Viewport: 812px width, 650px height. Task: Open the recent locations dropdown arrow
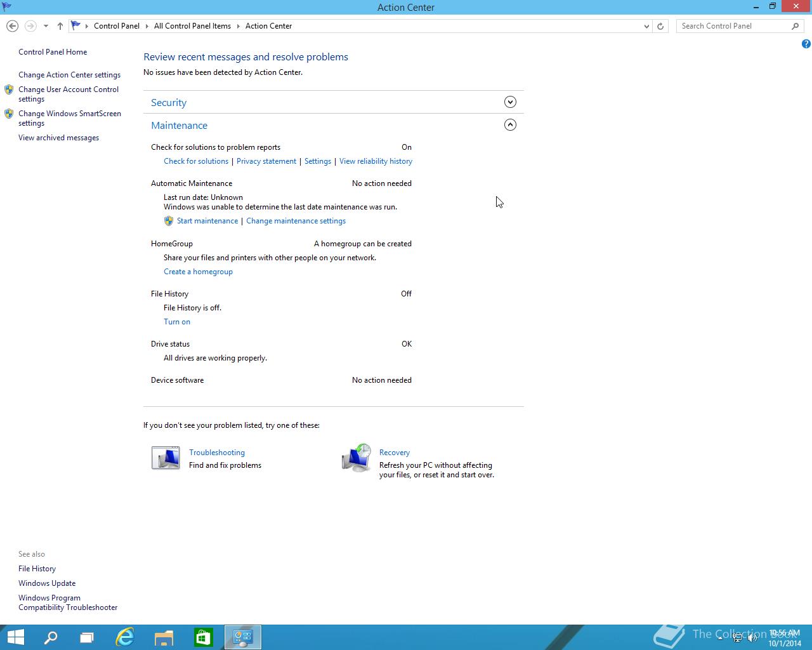46,26
